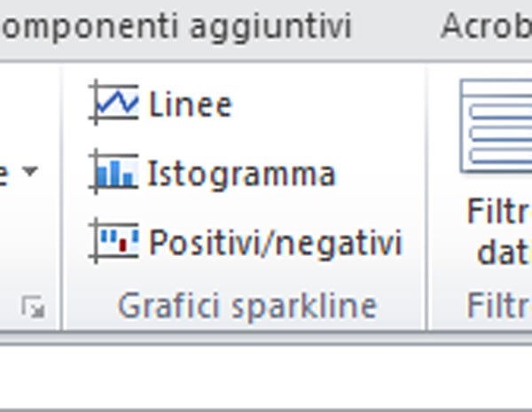Image resolution: width=532 pixels, height=412 pixels.
Task: Select the Positivi/negativi text label
Action: pyautogui.click(x=275, y=242)
